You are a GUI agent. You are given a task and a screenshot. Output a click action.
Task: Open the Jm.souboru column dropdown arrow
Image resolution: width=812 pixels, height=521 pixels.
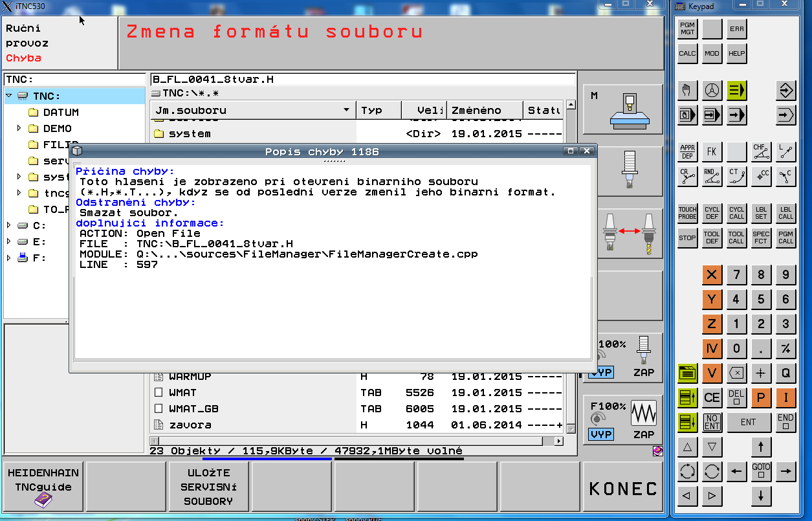[x=347, y=111]
